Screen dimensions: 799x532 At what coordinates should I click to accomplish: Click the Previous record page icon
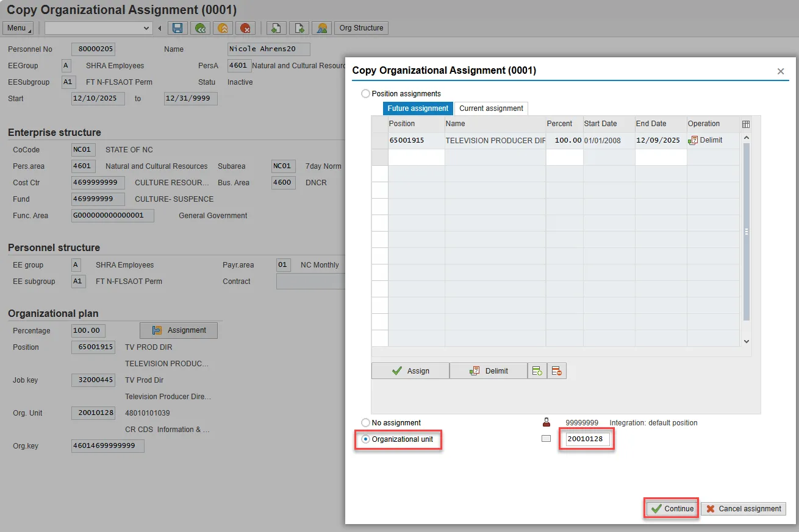click(x=276, y=28)
